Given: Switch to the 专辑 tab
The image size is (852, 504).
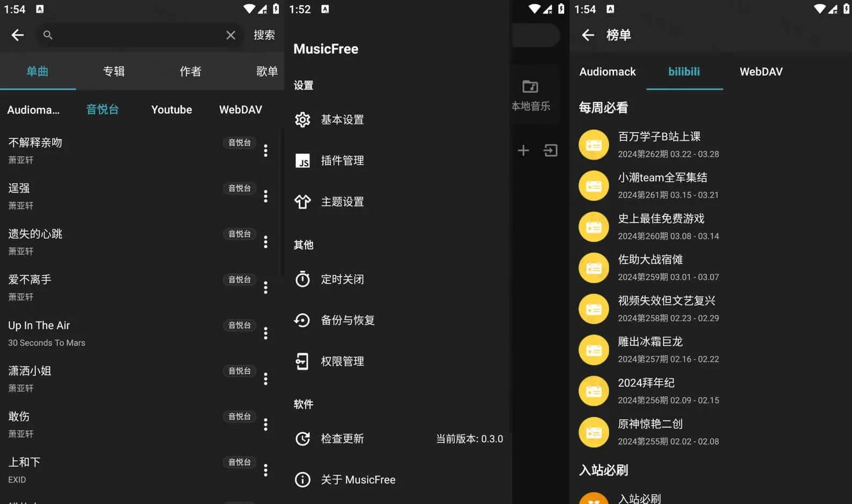Looking at the screenshot, I should point(114,71).
